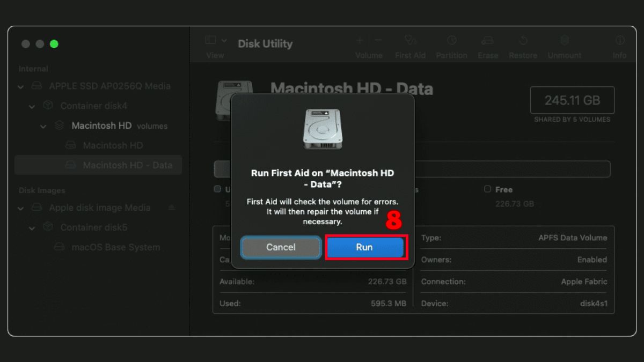Click the Disk Images section header
This screenshot has height=362, width=644.
[42, 190]
